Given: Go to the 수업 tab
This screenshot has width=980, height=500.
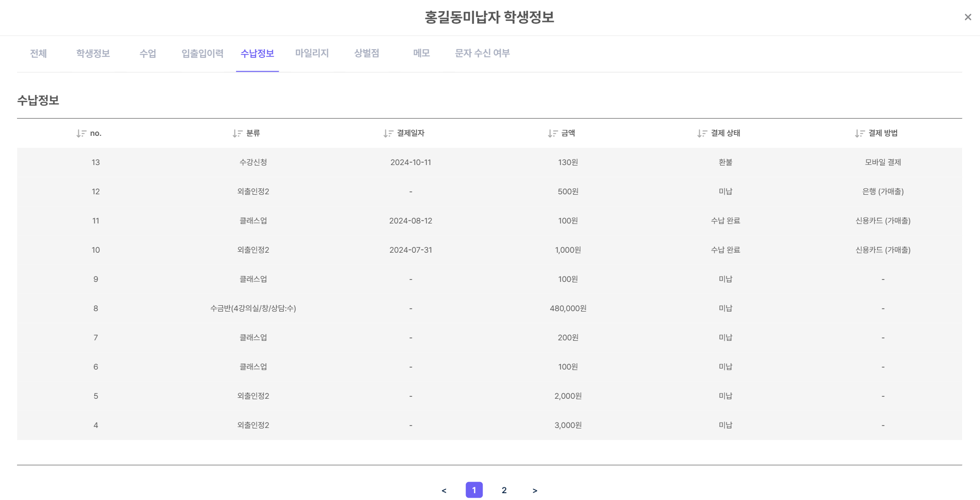Looking at the screenshot, I should (x=148, y=54).
